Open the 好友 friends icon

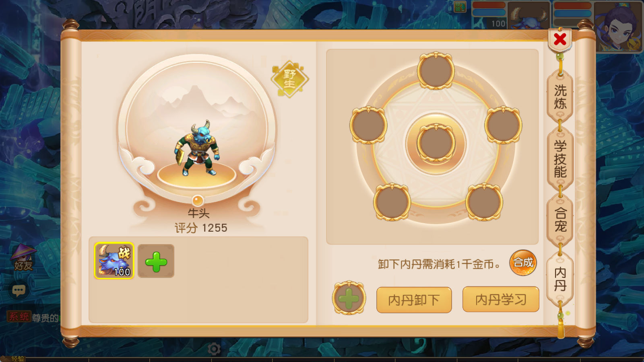coord(23,257)
